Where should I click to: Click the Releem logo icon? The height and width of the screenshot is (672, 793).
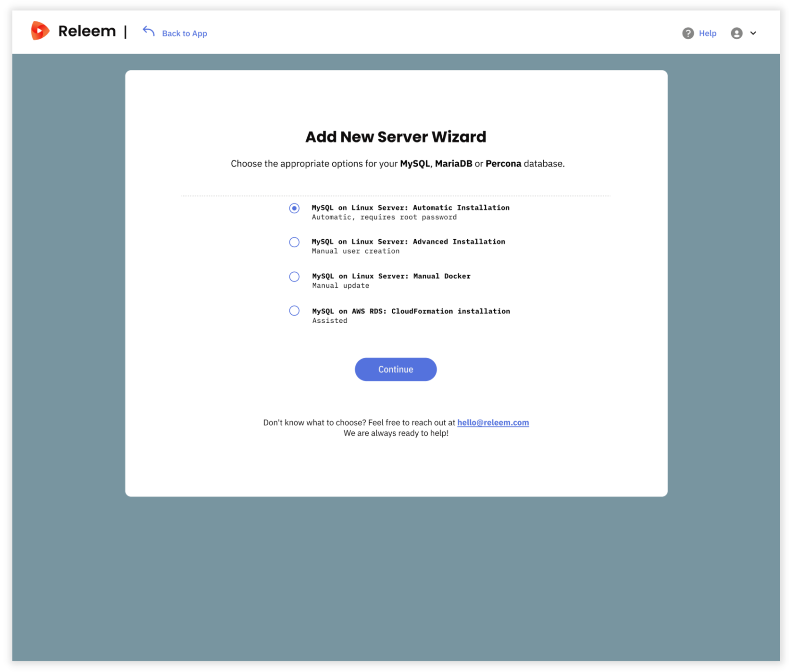click(40, 30)
